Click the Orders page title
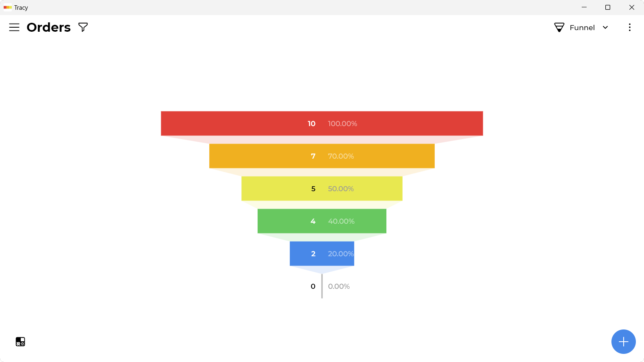Image resolution: width=644 pixels, height=362 pixels. [48, 27]
